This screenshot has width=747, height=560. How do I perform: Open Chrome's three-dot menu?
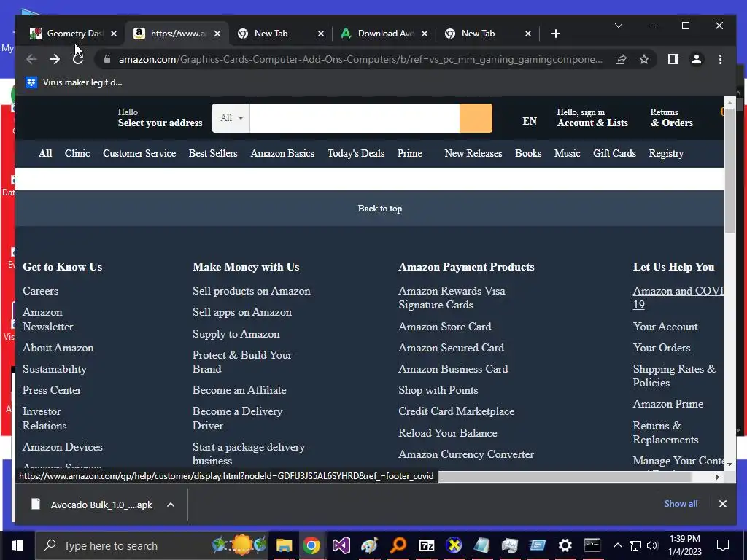click(720, 59)
